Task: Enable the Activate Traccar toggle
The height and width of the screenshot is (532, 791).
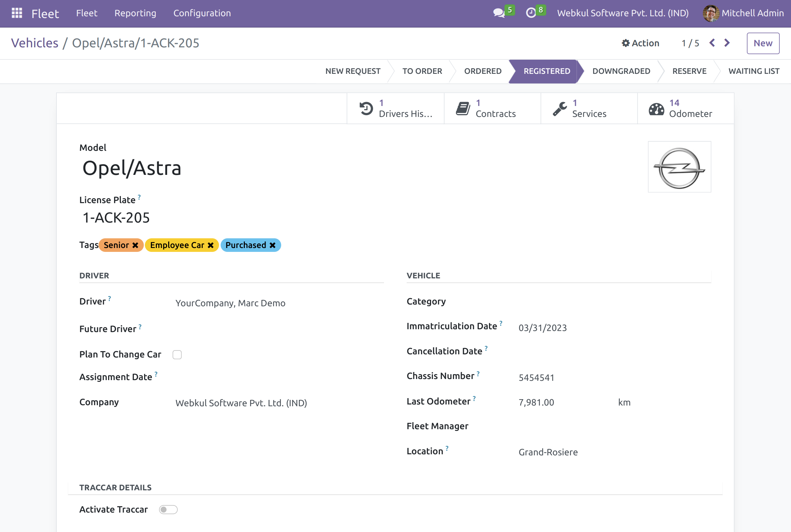Action: [168, 509]
